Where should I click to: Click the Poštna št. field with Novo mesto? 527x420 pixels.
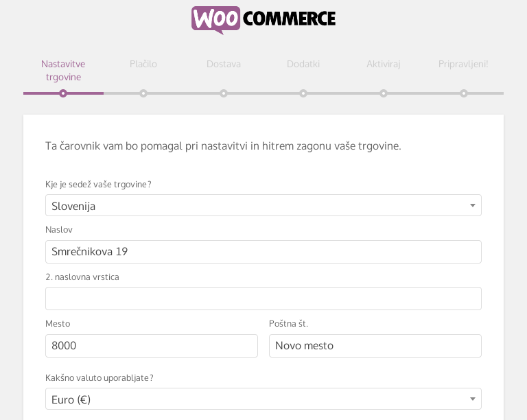[375, 346]
